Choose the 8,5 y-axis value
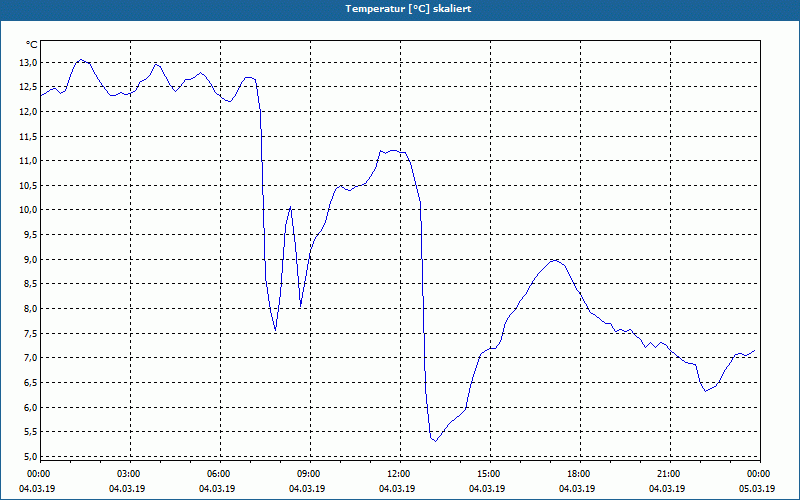 [30, 284]
